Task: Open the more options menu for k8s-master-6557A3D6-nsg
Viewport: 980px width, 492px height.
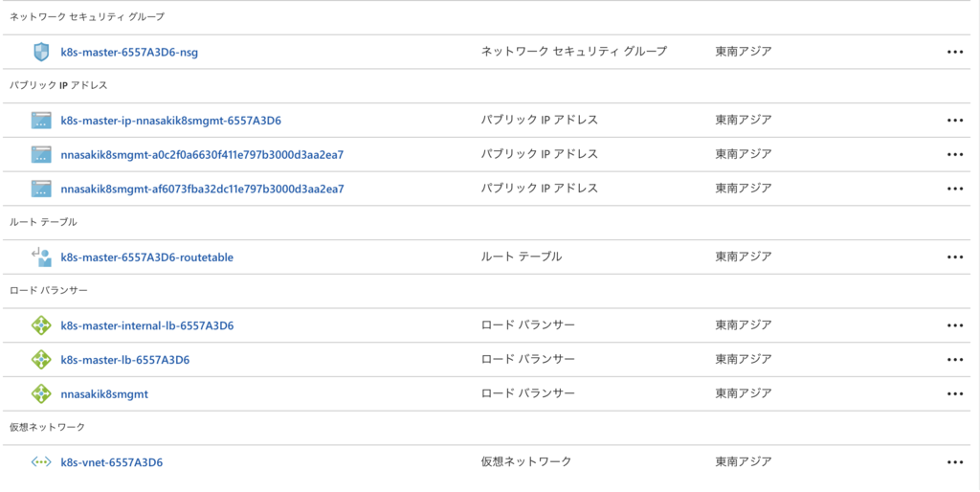Action: [954, 52]
